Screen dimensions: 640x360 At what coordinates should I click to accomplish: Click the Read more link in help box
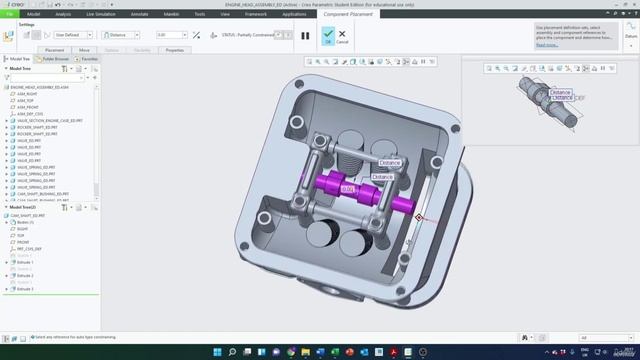point(547,45)
